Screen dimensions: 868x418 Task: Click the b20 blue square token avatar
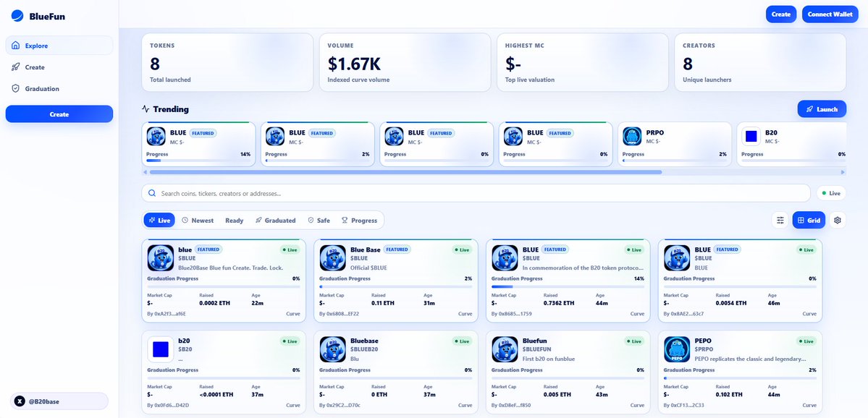pos(161,349)
